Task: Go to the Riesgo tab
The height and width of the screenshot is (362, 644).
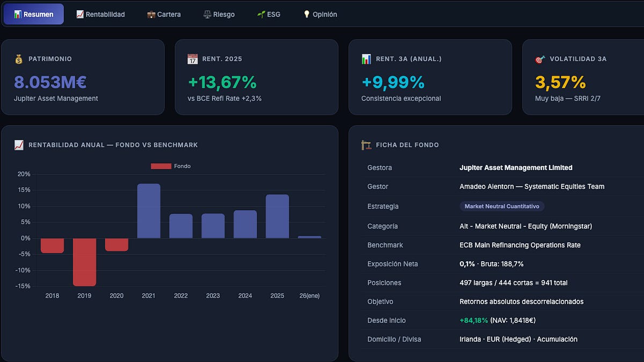Action: (x=219, y=14)
